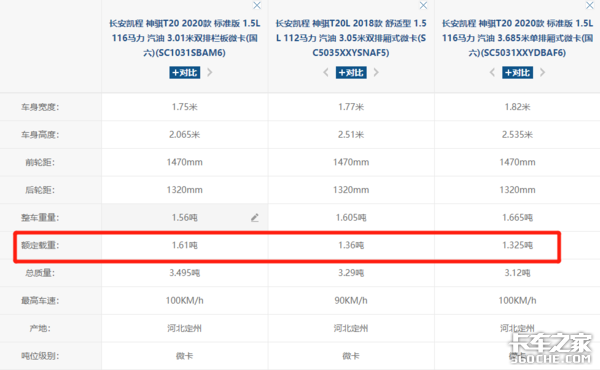This screenshot has height=370, width=600.
Task: Open the 神骐T20 3.685米单排厢式微卡 title link
Action: [518, 38]
